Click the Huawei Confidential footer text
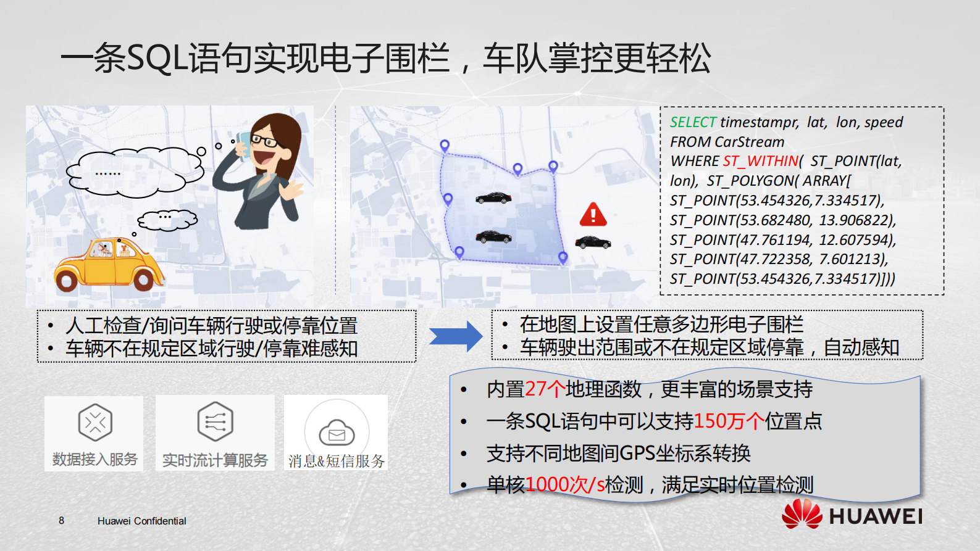Viewport: 980px width, 551px height. click(142, 521)
